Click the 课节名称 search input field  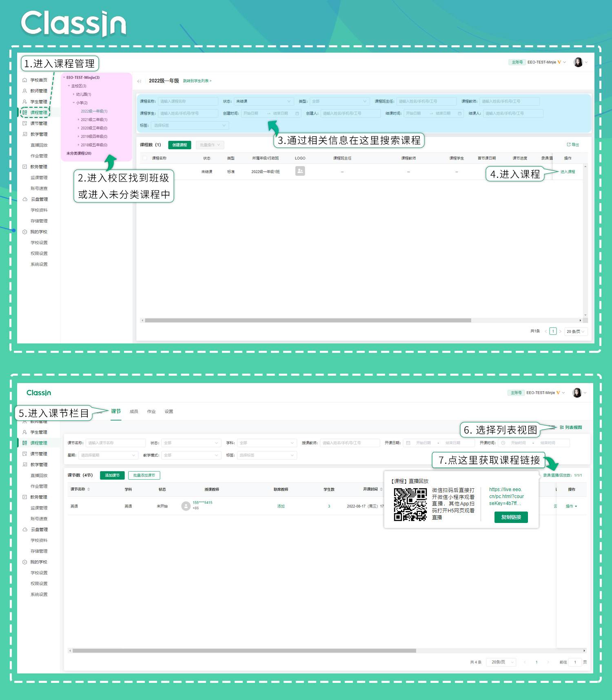pyautogui.click(x=116, y=443)
